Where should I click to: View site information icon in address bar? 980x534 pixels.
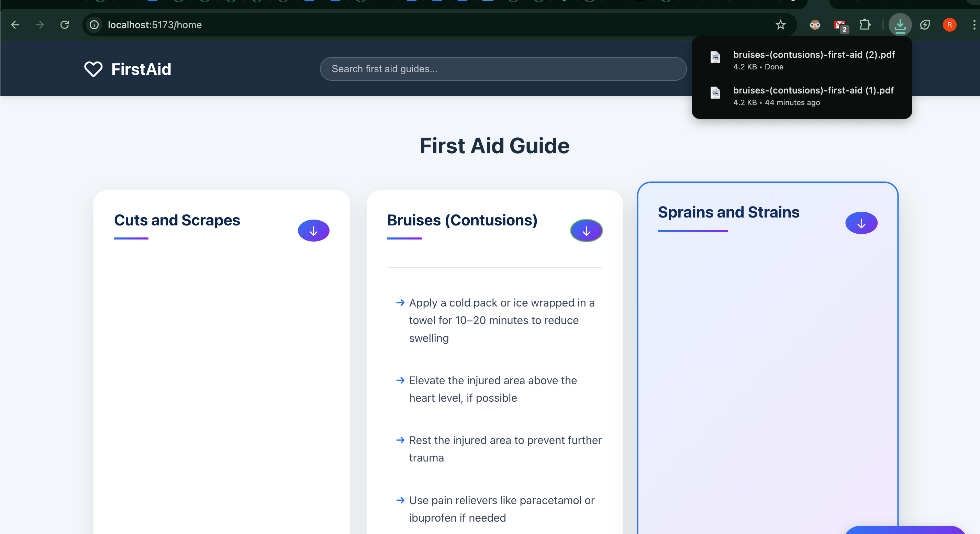94,25
